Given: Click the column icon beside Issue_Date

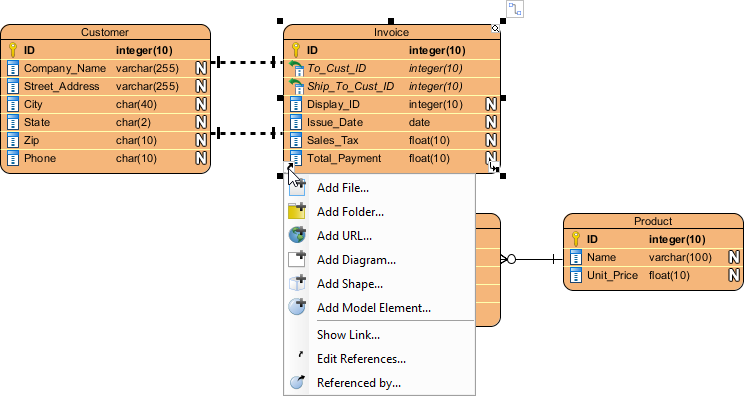Looking at the screenshot, I should tap(296, 122).
